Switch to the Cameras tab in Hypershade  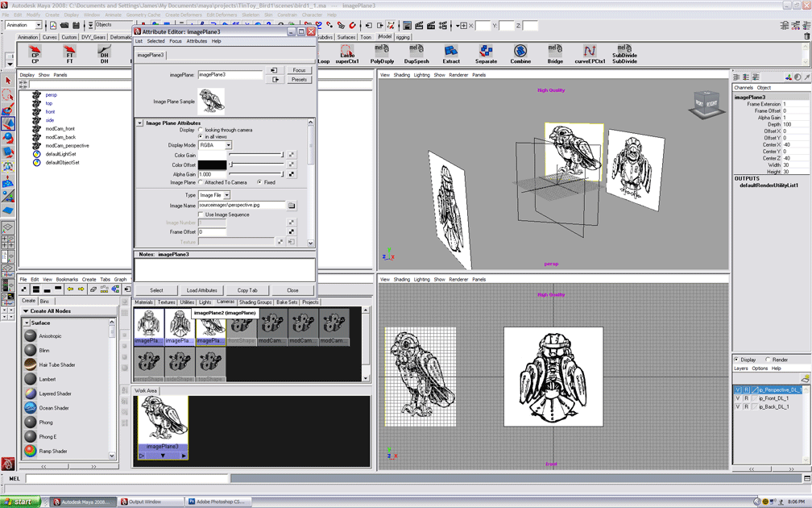[x=226, y=302]
